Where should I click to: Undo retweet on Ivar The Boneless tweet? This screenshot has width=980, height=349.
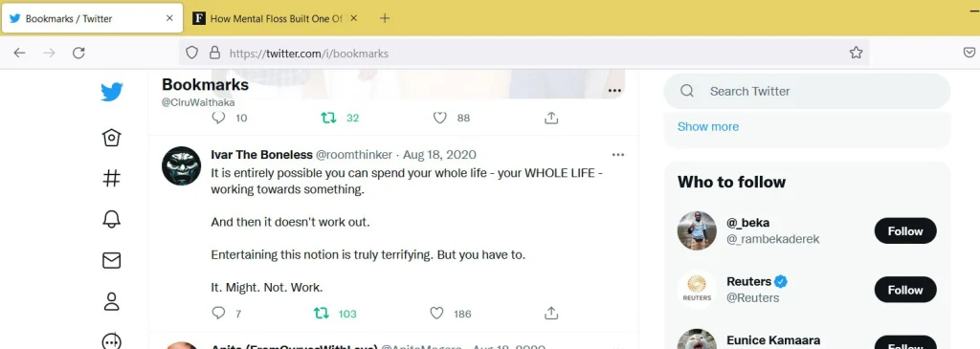(322, 314)
